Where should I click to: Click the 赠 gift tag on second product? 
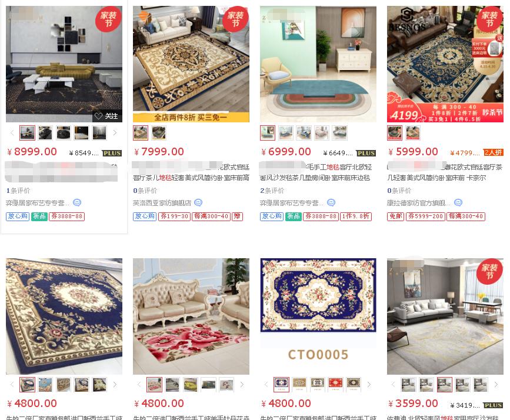pos(237,216)
